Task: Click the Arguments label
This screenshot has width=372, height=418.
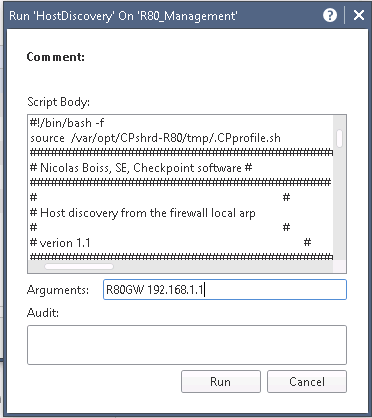Action: click(x=58, y=290)
